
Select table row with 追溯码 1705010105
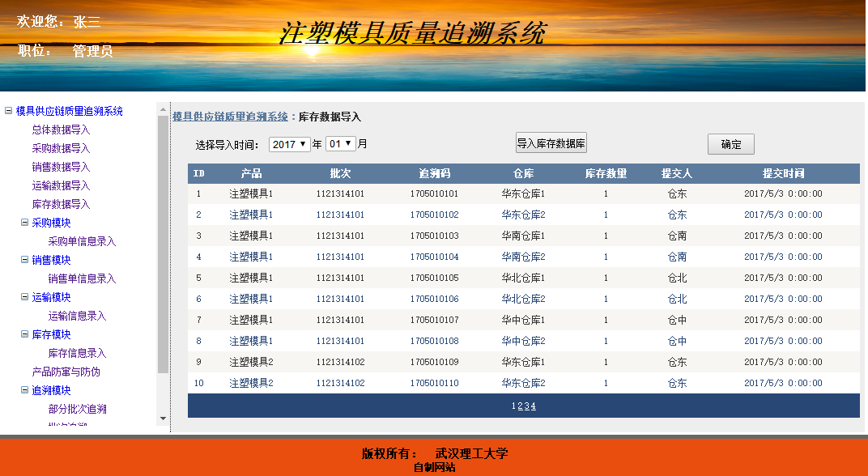point(434,278)
